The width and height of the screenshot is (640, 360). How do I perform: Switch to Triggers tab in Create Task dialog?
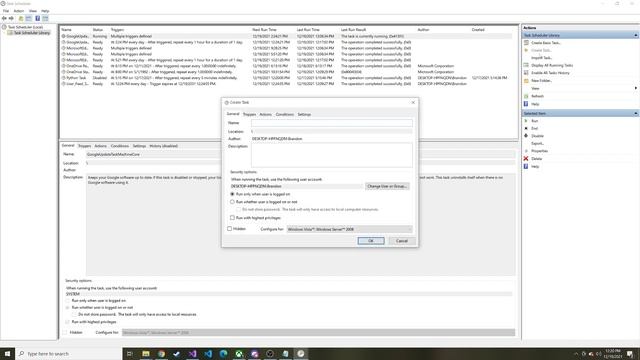click(x=249, y=114)
